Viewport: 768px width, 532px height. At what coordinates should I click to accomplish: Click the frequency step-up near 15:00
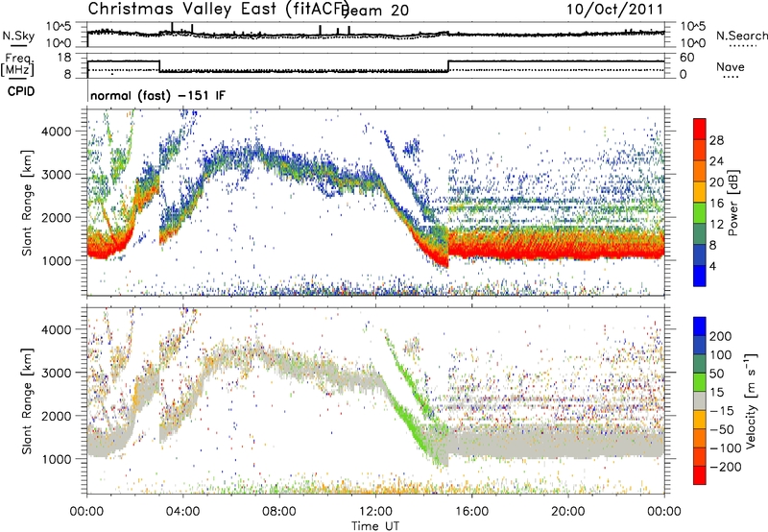click(448, 66)
